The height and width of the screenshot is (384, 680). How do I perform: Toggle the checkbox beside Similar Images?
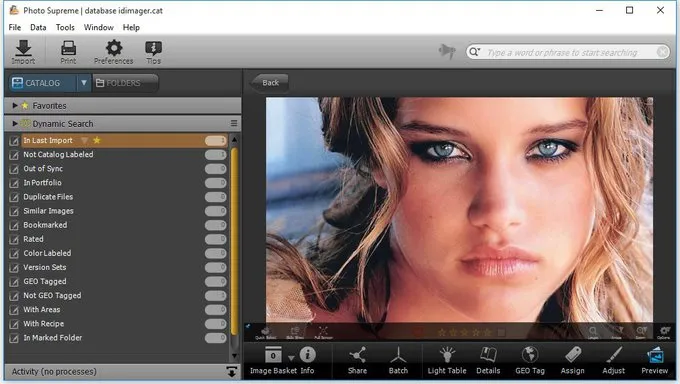pos(14,211)
